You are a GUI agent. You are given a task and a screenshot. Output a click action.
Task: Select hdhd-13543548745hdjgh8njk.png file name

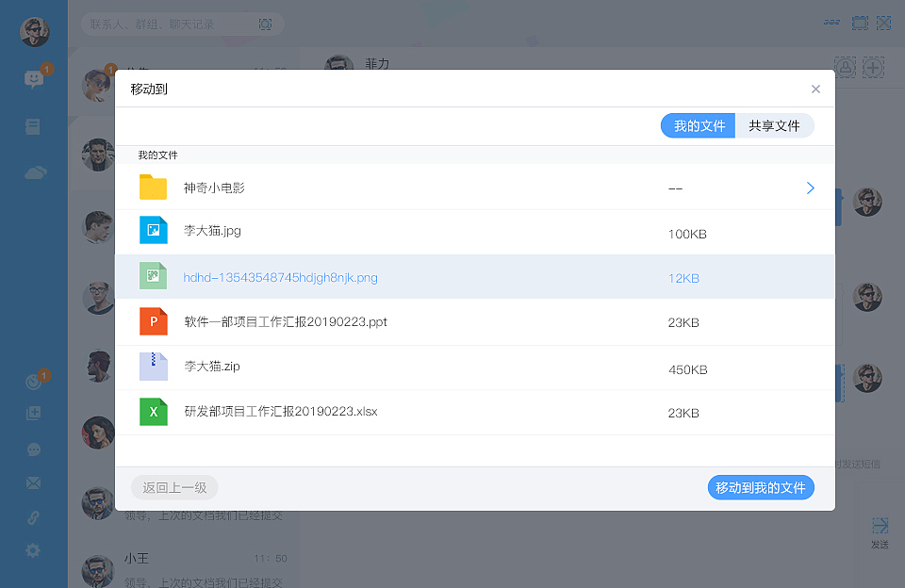tap(281, 278)
